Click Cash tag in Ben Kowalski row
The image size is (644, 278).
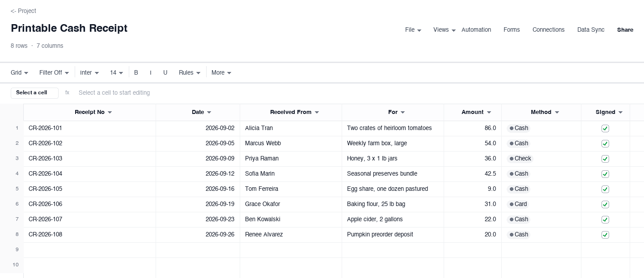[x=519, y=219]
